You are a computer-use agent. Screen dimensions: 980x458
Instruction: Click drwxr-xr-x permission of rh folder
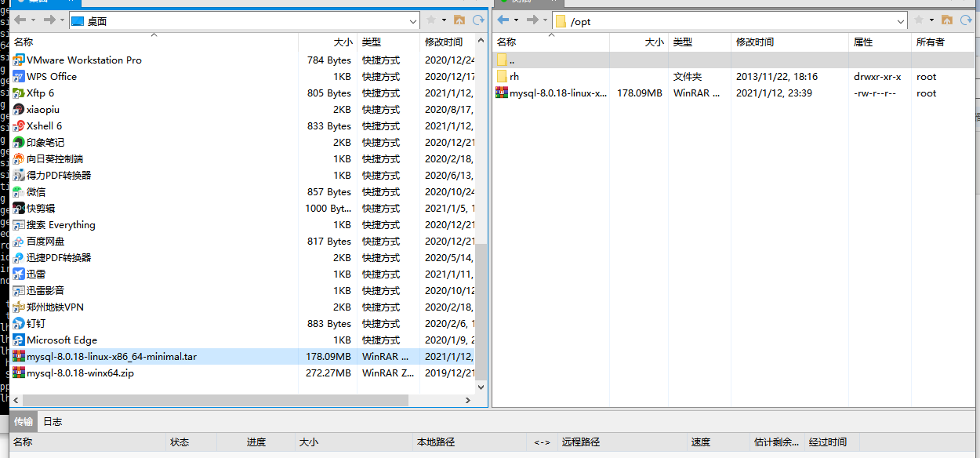tap(877, 76)
